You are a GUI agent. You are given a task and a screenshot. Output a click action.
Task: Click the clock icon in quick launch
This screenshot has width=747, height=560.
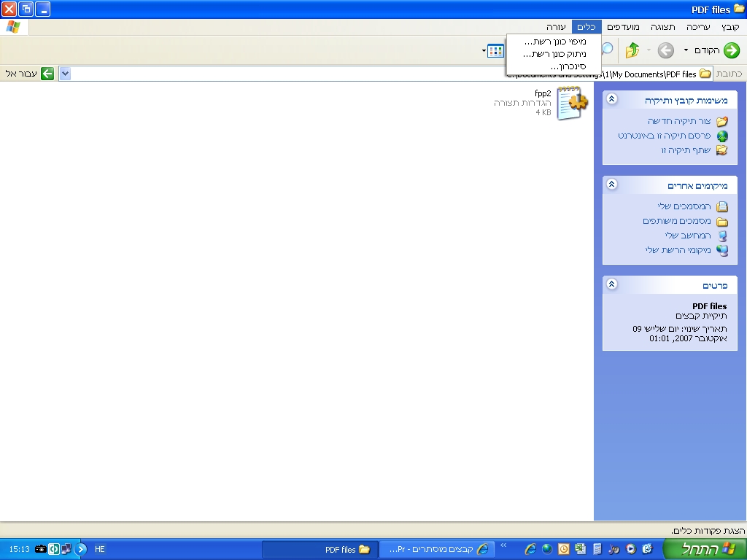(x=564, y=549)
